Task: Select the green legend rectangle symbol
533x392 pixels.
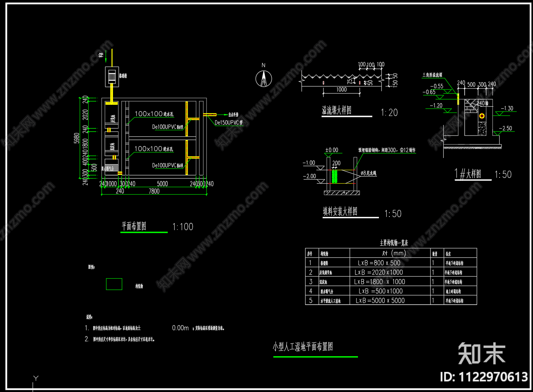Action: click(114, 284)
